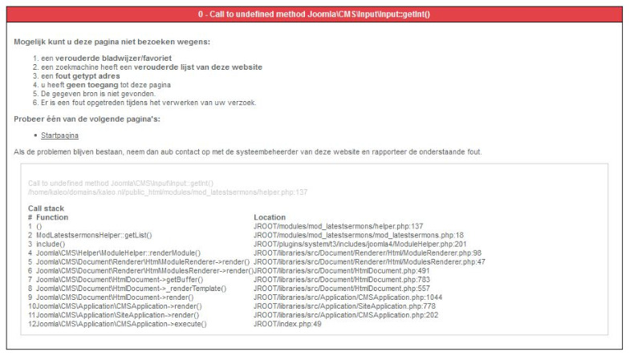The width and height of the screenshot is (642, 364).
Task: Click location 'HtmlDocument.php:783'
Action: point(342,280)
